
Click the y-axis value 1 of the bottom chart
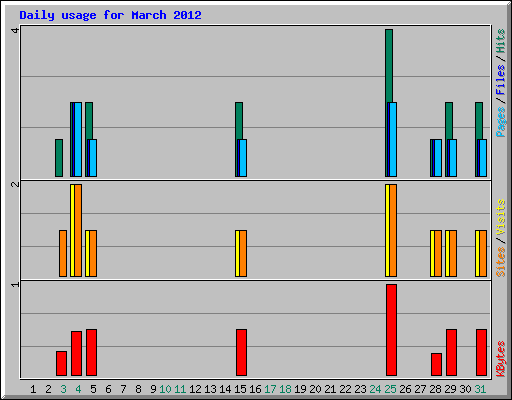[x=15, y=284]
